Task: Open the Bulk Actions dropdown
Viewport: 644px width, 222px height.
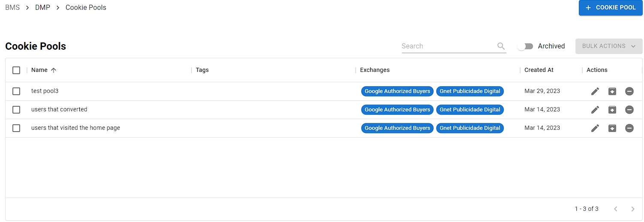Action: [608, 46]
